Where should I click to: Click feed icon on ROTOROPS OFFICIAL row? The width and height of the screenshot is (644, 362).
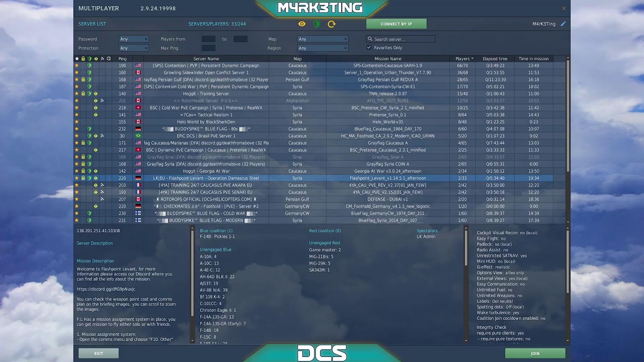[102, 199]
